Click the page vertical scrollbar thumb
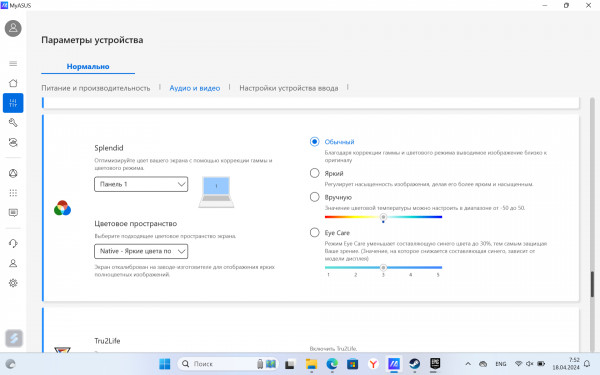The width and height of the screenshot is (600, 375). pyautogui.click(x=592, y=284)
